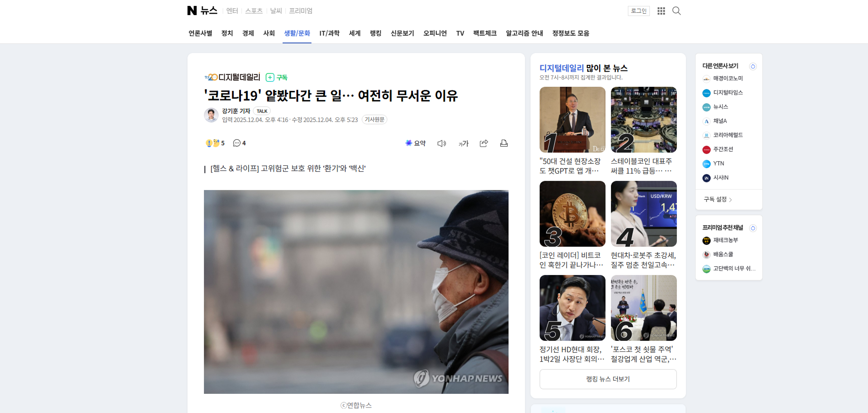Click the 로그인 button

coord(638,11)
